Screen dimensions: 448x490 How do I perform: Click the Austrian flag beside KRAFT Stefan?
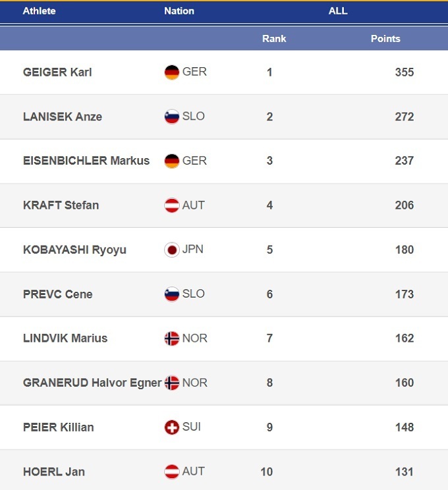click(172, 205)
